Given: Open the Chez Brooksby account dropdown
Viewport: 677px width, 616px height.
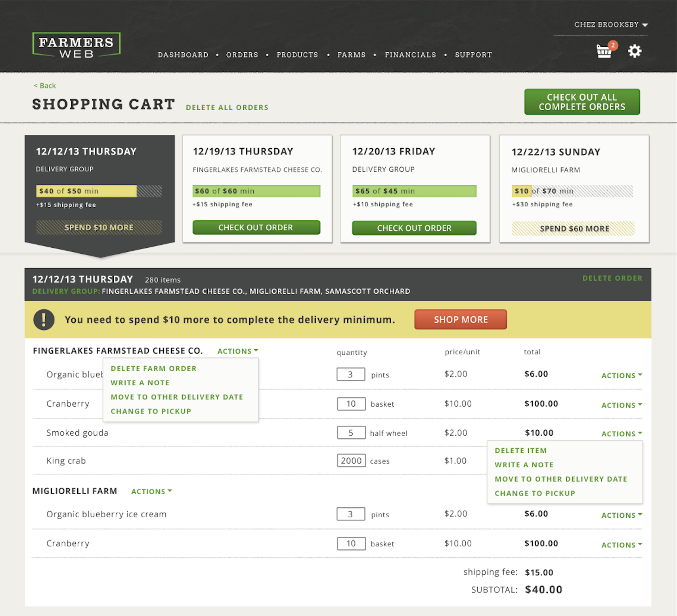Looking at the screenshot, I should coord(611,25).
